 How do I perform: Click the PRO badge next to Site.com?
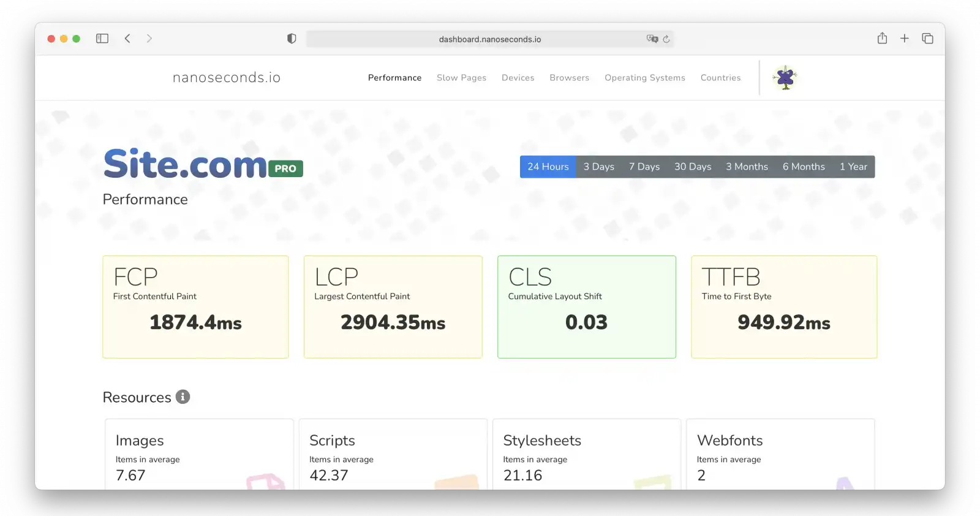point(285,168)
